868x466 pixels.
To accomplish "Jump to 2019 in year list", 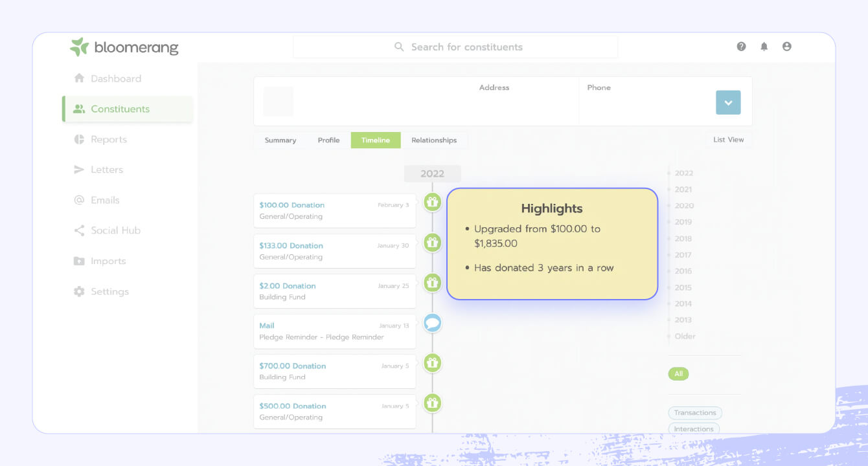I will click(683, 222).
